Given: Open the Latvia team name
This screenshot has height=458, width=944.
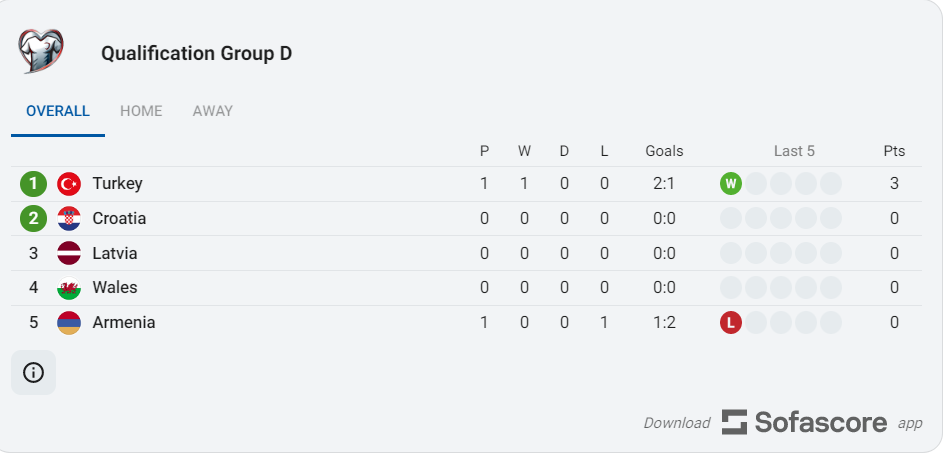Looking at the screenshot, I should [115, 253].
